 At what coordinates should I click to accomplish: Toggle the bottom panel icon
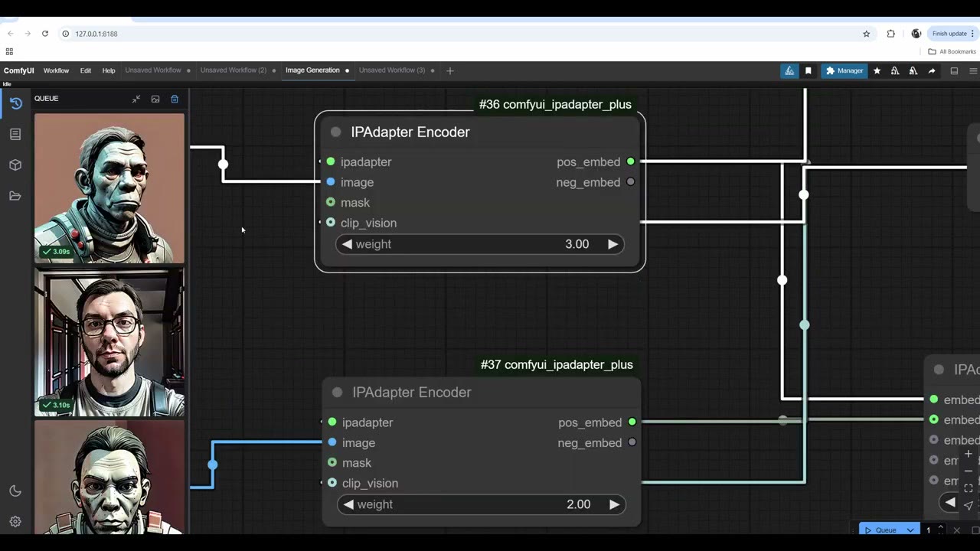(x=954, y=70)
